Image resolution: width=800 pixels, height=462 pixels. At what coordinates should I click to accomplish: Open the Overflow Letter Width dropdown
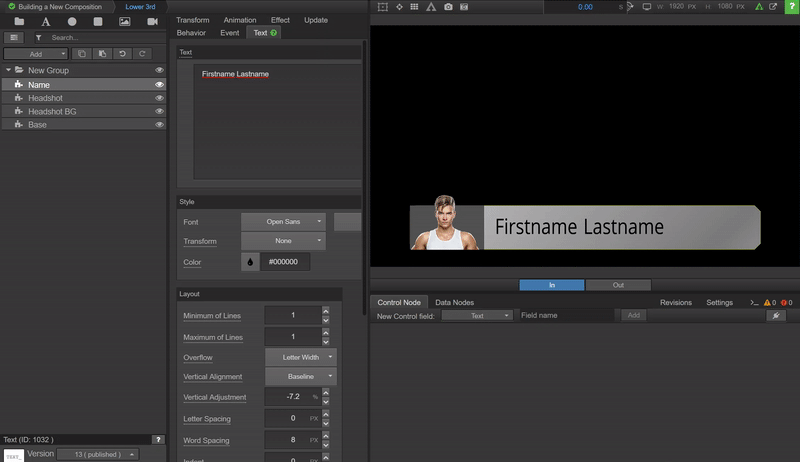300,357
